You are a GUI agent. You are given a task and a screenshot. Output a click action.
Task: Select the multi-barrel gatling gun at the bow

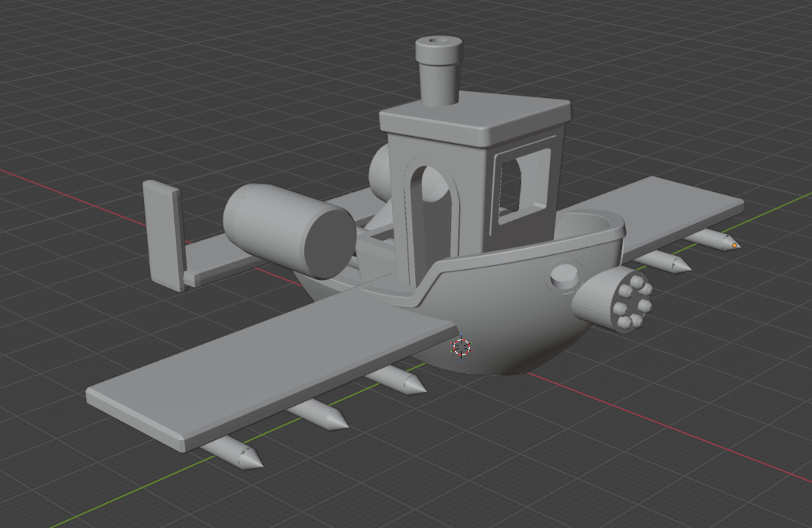coord(613,299)
